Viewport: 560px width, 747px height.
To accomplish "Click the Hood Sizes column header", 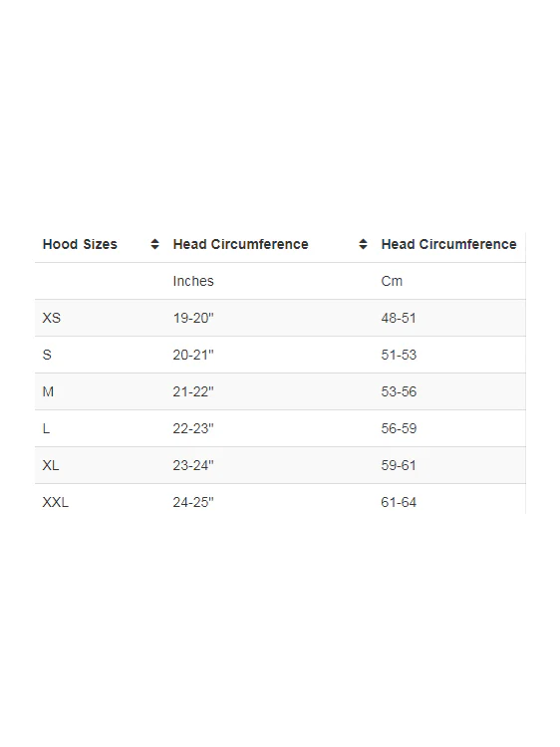I will coord(80,244).
